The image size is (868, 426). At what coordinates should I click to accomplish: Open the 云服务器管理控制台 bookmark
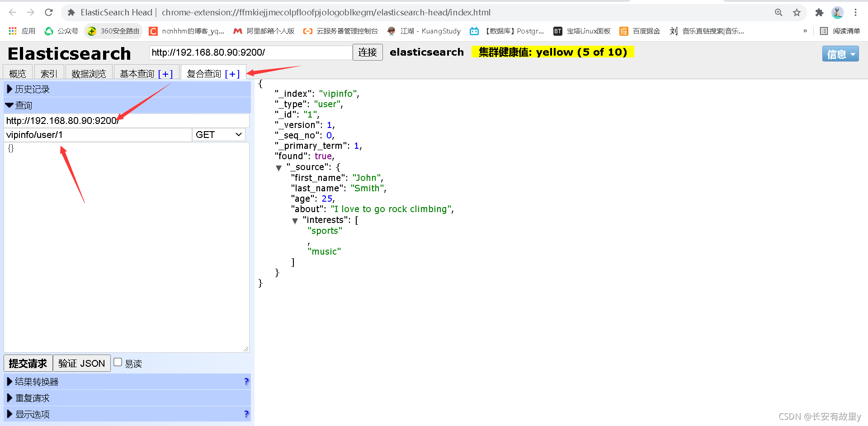(340, 31)
